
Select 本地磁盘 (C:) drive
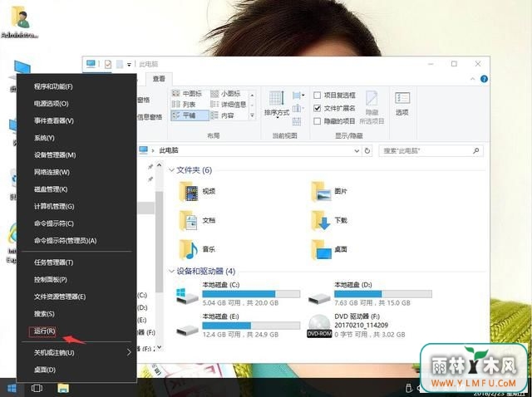pyautogui.click(x=238, y=293)
